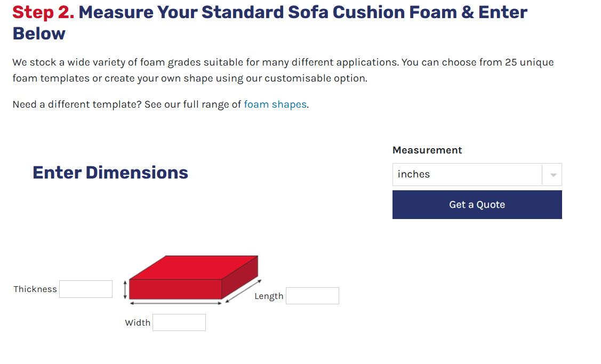601x364 pixels.
Task: Click the Measurement field label
Action: pos(427,150)
